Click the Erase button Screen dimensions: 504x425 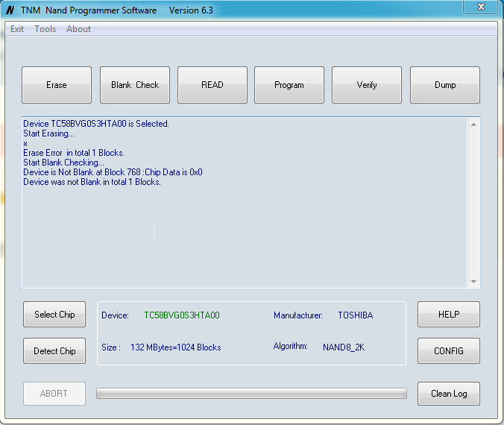click(57, 85)
